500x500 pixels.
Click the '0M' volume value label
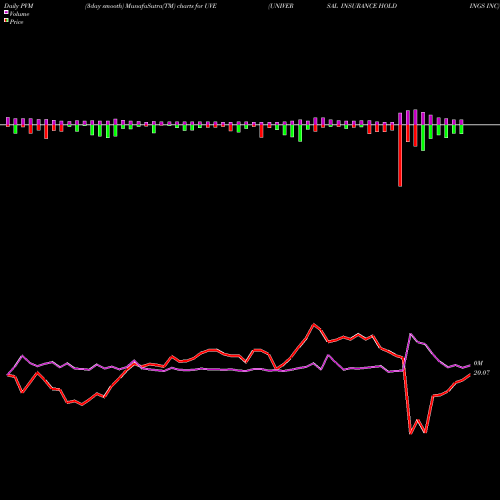tap(478, 363)
